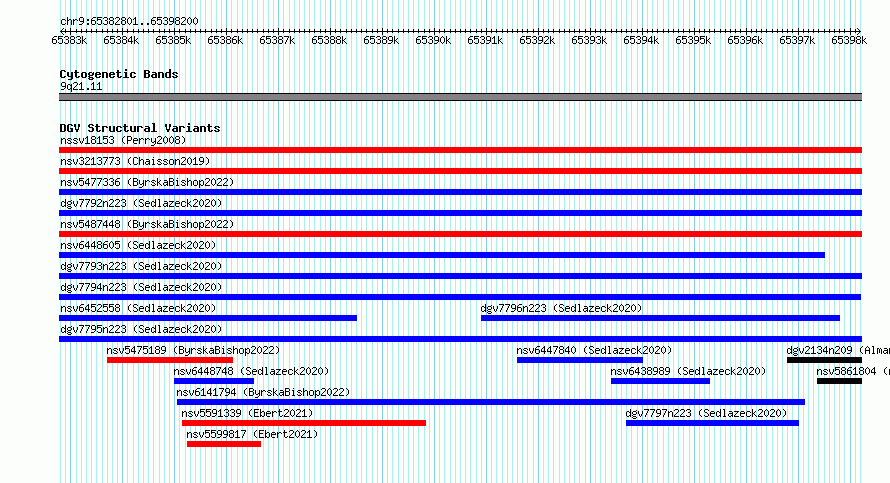The image size is (890, 483).
Task: Open nsv5487448 (ByrskaBishop2022) label
Action: [147, 224]
